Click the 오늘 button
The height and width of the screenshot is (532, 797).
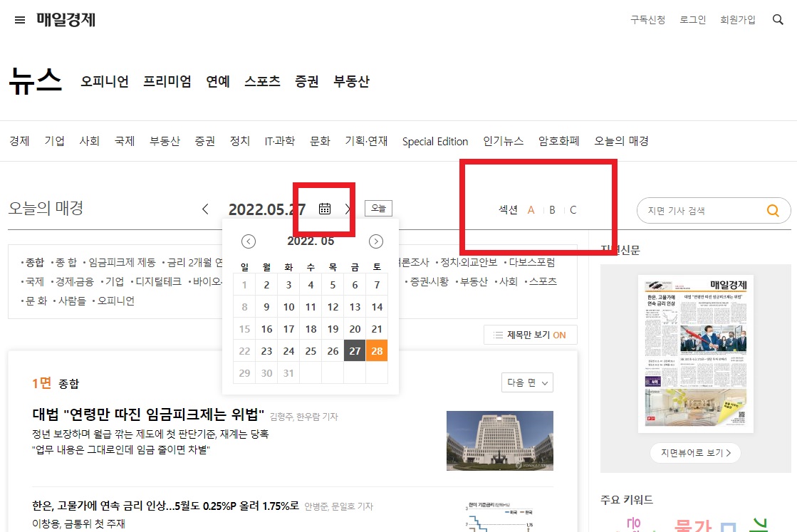pyautogui.click(x=378, y=208)
